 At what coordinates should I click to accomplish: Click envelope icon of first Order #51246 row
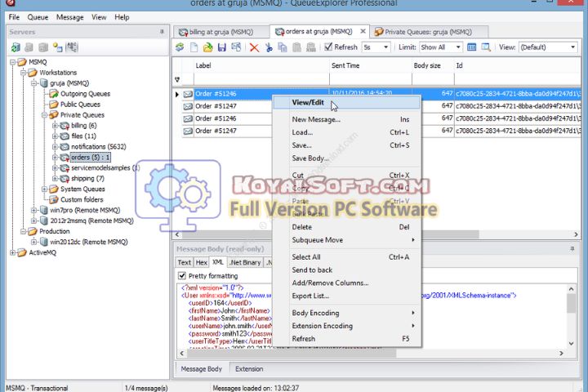click(188, 94)
